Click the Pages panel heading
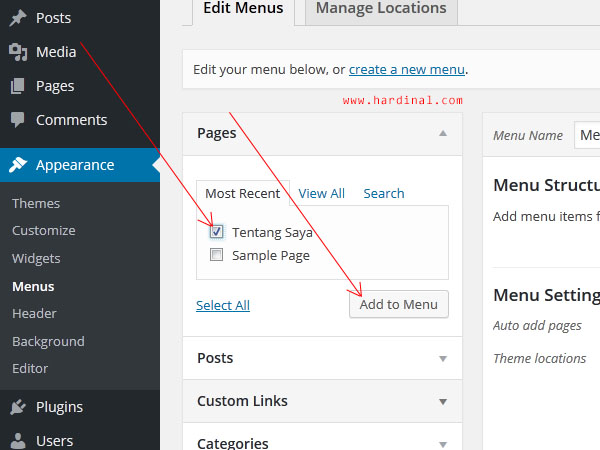The width and height of the screenshot is (600, 450). tap(217, 134)
